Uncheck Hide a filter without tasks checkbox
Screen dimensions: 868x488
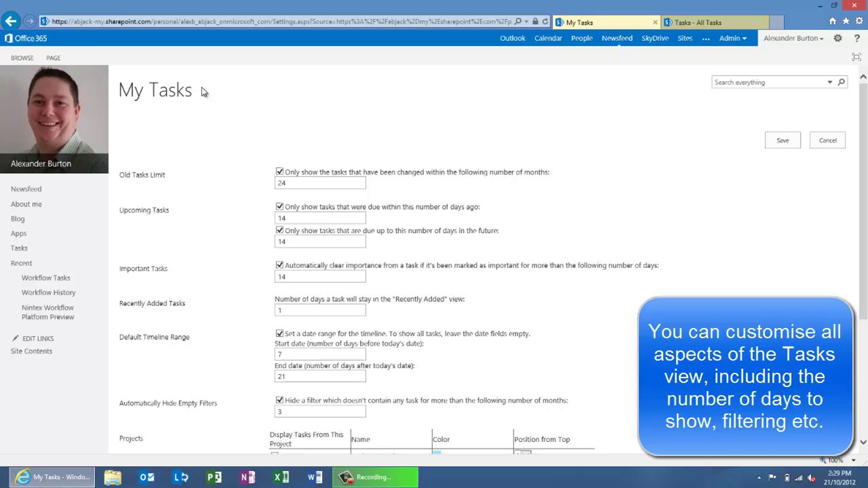279,400
